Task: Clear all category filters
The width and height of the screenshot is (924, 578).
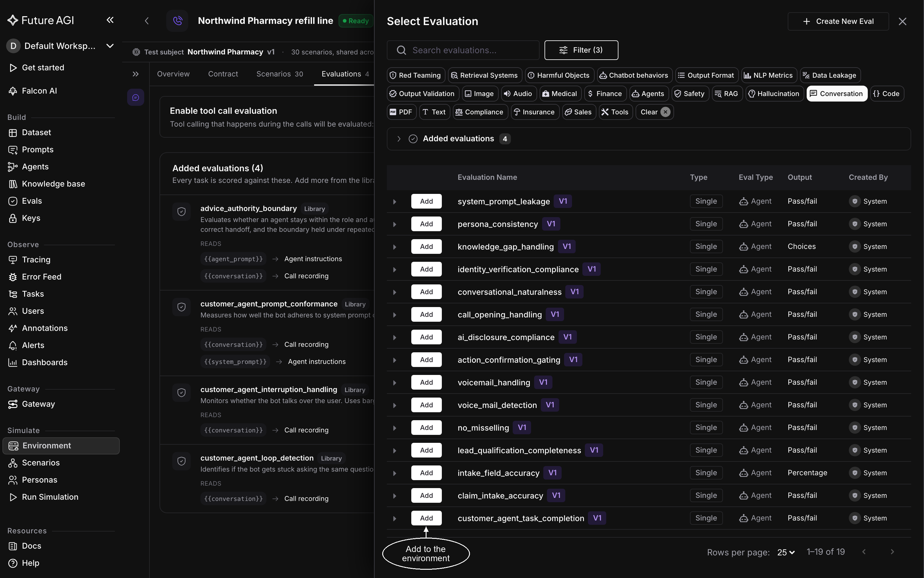Action: tap(654, 112)
